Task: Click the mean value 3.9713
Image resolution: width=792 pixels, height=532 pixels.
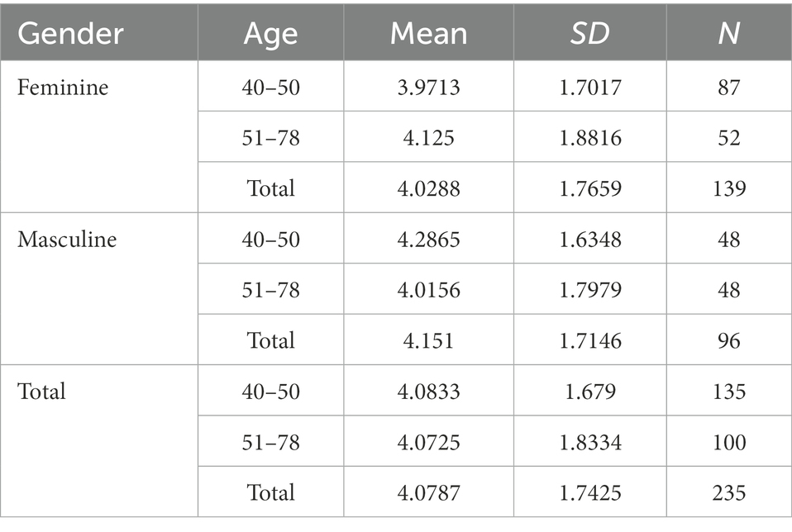Action: click(428, 88)
